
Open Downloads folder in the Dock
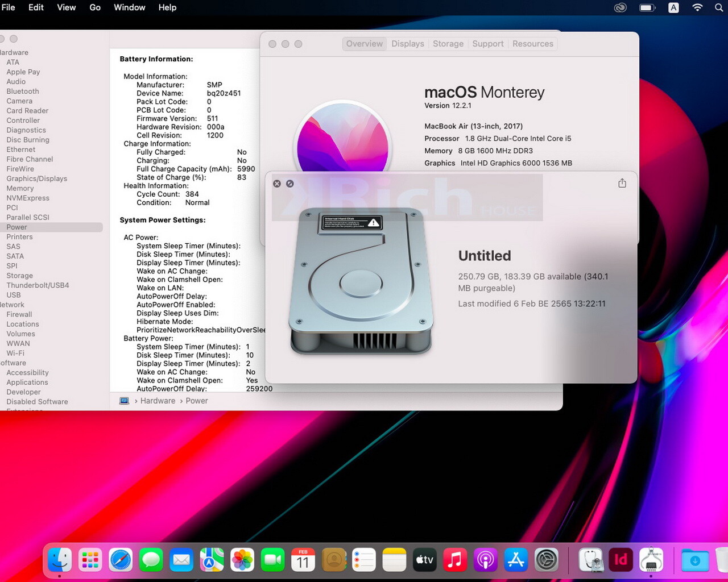pos(695,560)
